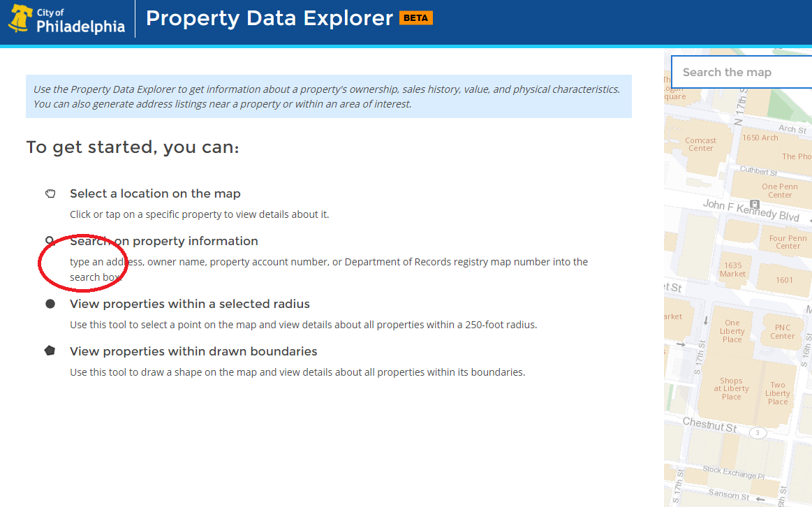
Task: Select the circle radius tool icon
Action: (x=49, y=303)
